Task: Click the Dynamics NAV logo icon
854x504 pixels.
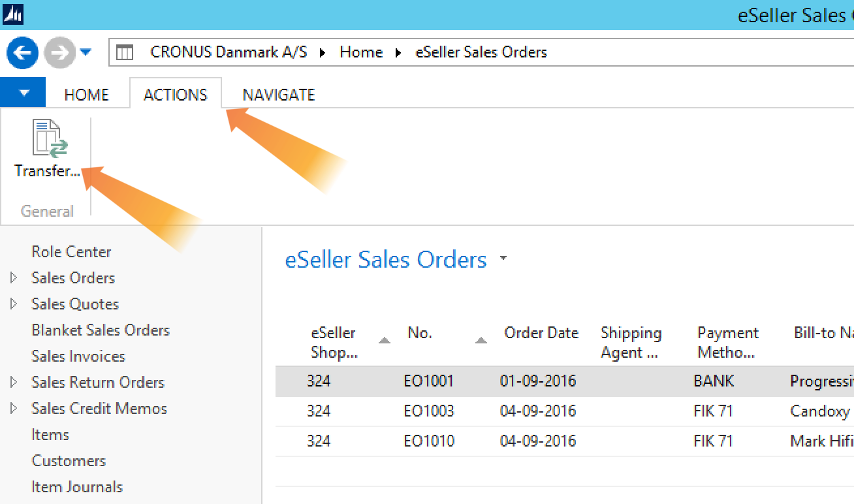Action: click(13, 14)
